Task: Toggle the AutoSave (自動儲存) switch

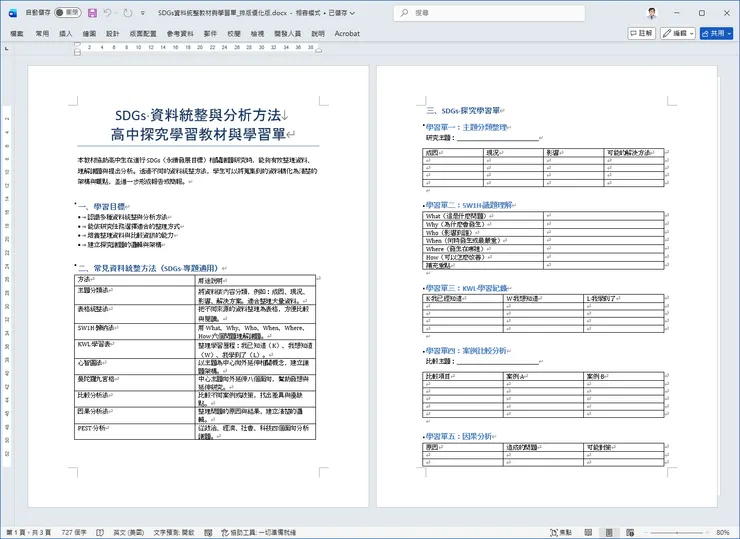Action: 67,13
